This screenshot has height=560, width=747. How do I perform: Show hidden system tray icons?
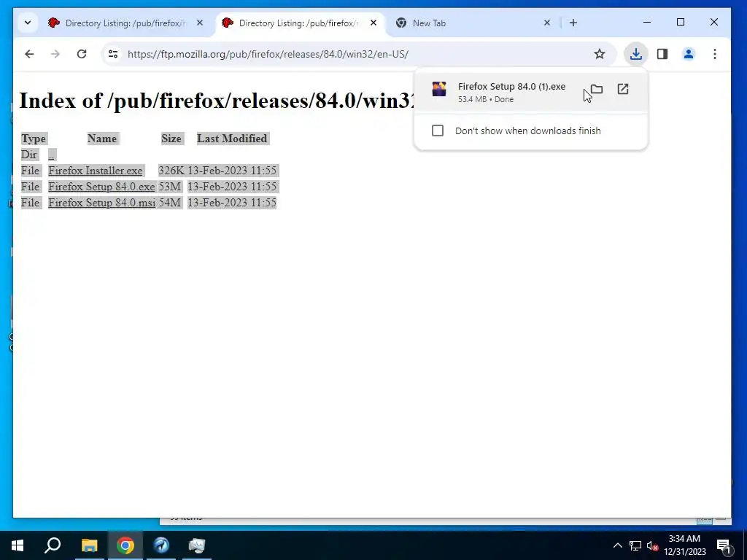pos(617,545)
